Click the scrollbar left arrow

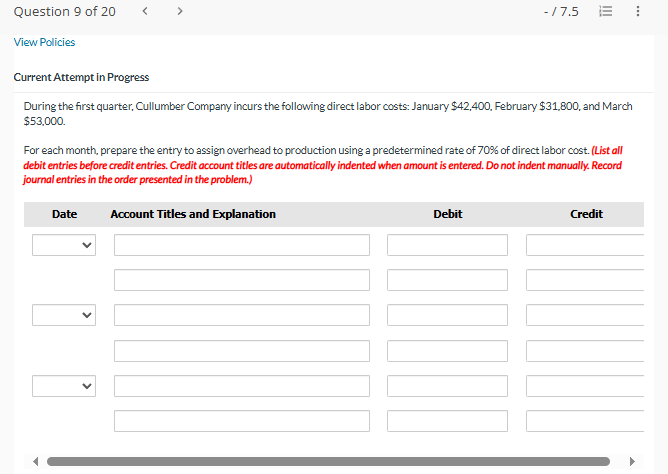(x=36, y=461)
